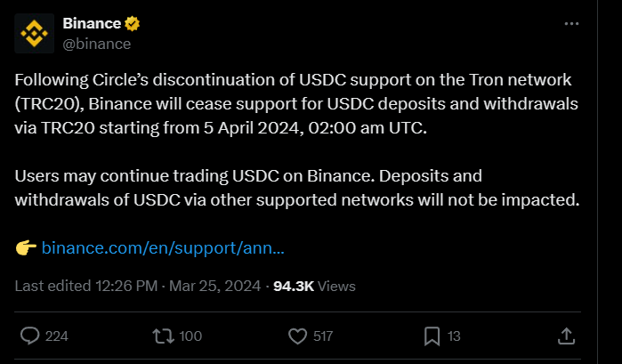This screenshot has width=622, height=364.
Task: Click the Mar 25, 2024 timestamp
Action: tap(215, 286)
